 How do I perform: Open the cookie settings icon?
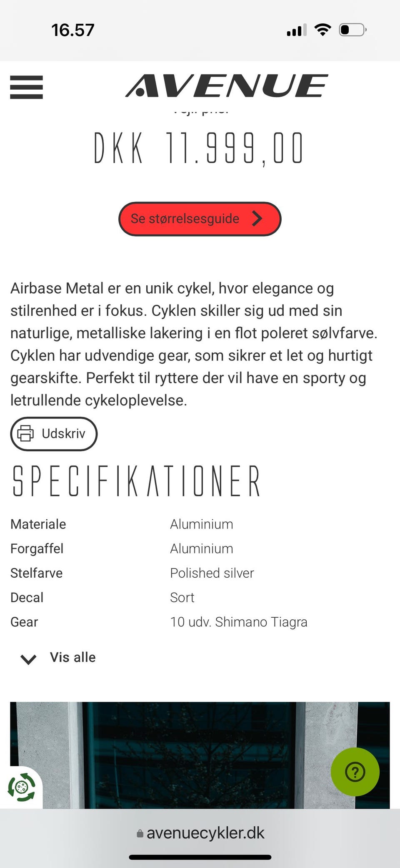[x=21, y=787]
